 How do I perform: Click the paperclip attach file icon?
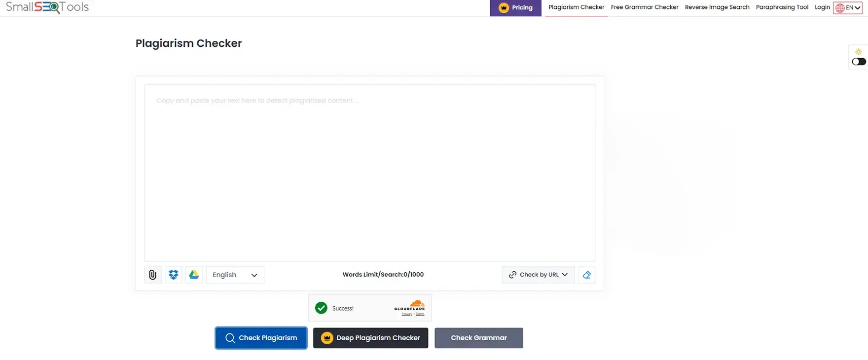click(153, 275)
